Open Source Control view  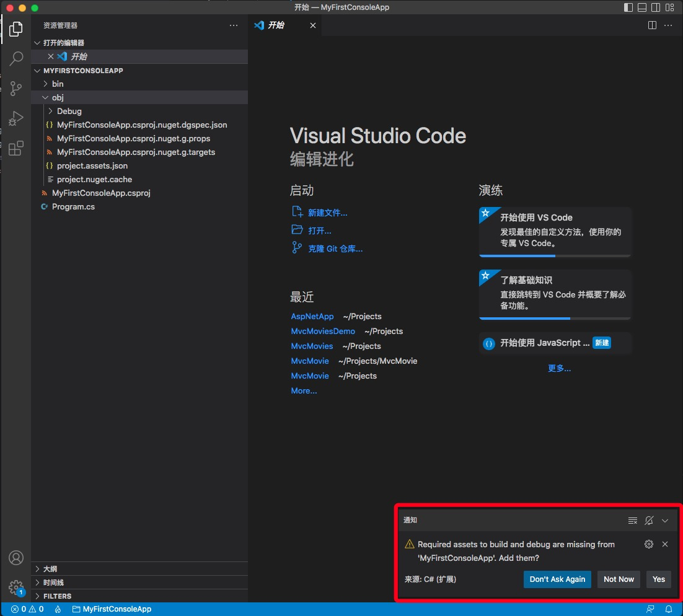[16, 89]
